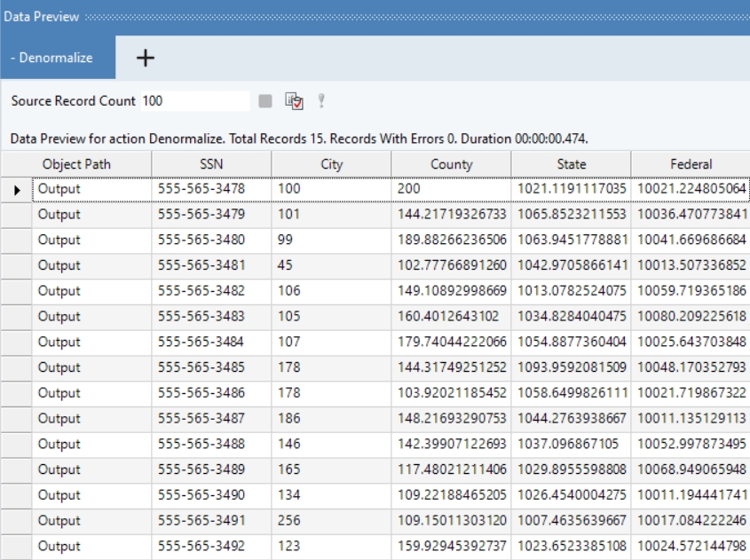Add a new preview tab with plus icon
The image size is (750, 560).
(x=146, y=58)
